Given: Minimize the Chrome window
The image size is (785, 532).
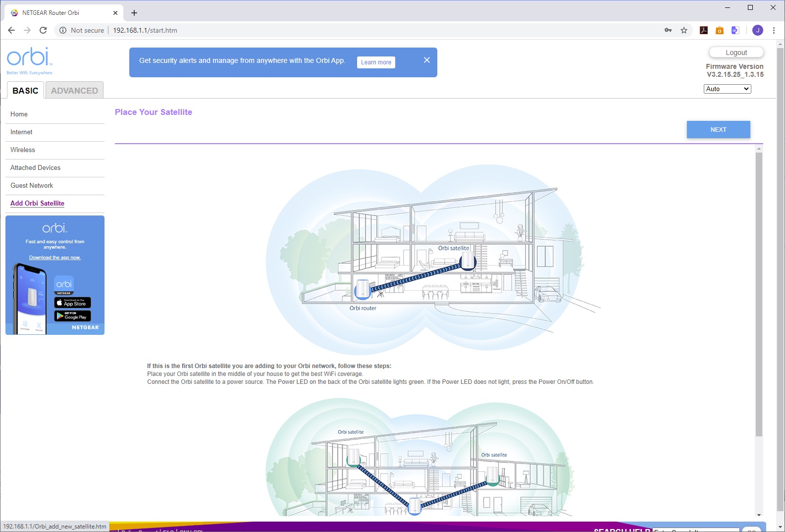Looking at the screenshot, I should 728,7.
